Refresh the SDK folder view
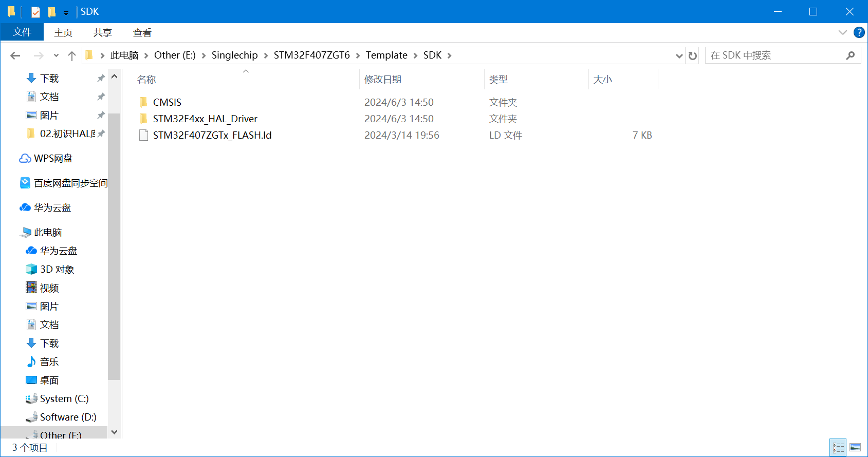Image resolution: width=868 pixels, height=457 pixels. pos(692,55)
